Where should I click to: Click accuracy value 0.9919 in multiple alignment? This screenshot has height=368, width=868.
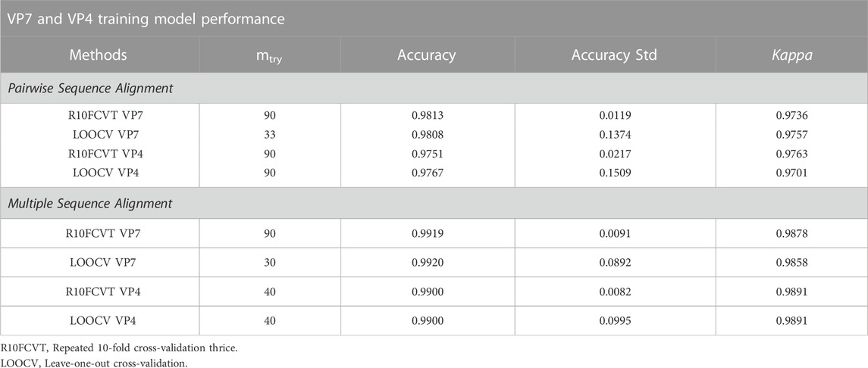427,234
